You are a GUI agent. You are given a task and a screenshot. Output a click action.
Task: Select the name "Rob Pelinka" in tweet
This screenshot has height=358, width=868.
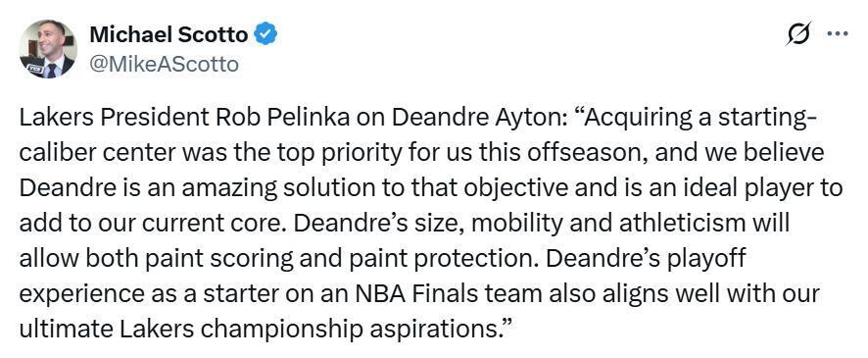[x=271, y=118]
